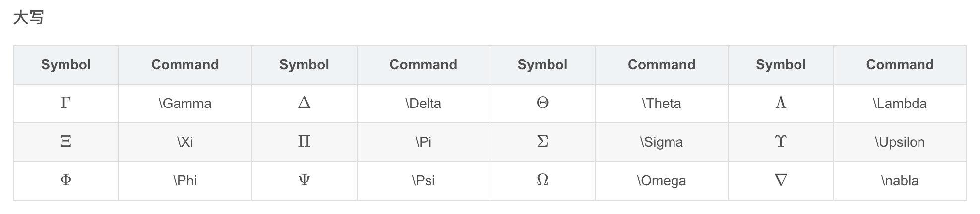
Task: Click the Upsilon symbol ϒ
Action: (781, 142)
